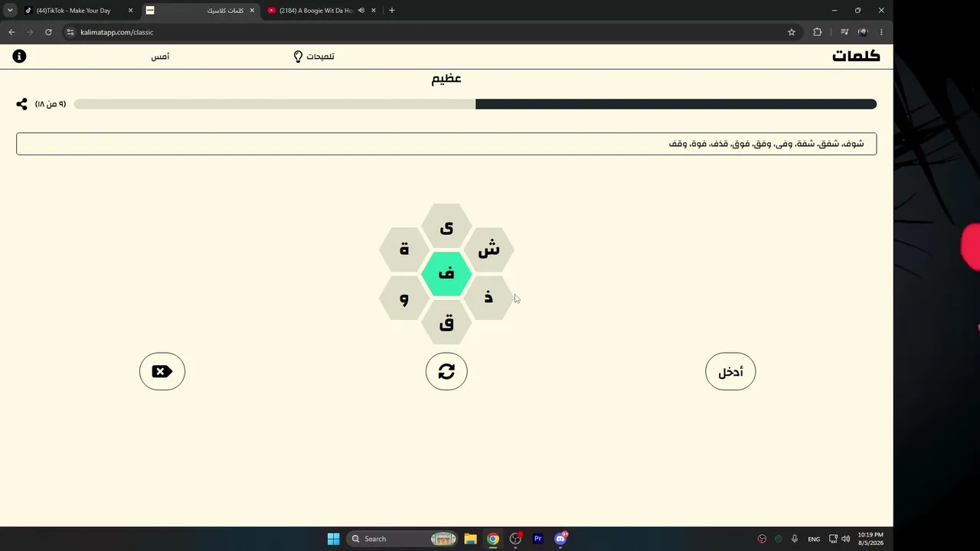Open the تلميحات hints lightbulb

click(314, 57)
